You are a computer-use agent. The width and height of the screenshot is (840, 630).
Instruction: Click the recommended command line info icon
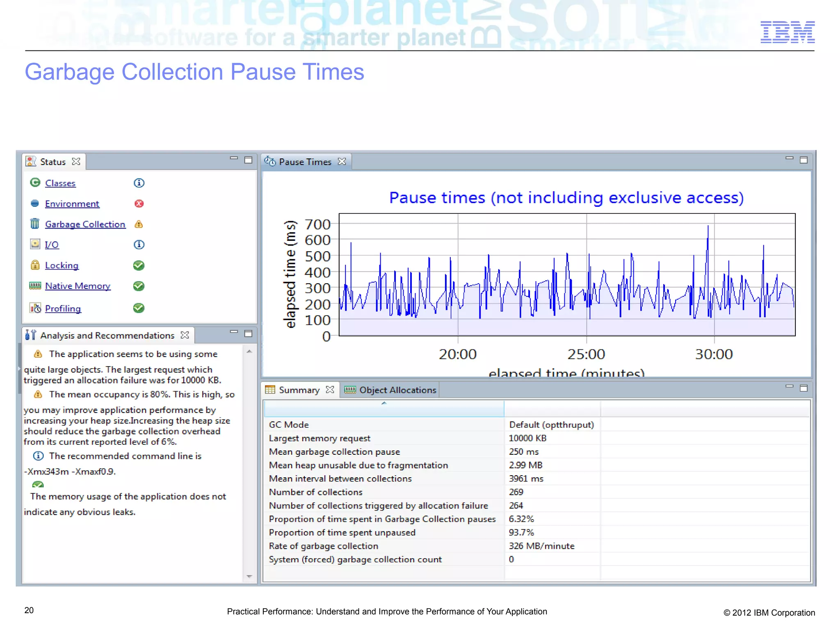tap(38, 456)
